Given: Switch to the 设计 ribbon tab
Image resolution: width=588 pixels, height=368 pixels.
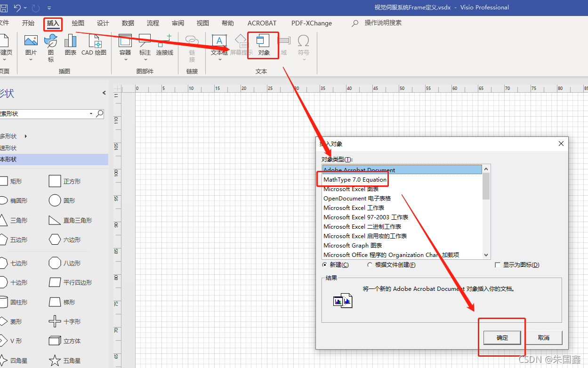Looking at the screenshot, I should click(x=103, y=23).
